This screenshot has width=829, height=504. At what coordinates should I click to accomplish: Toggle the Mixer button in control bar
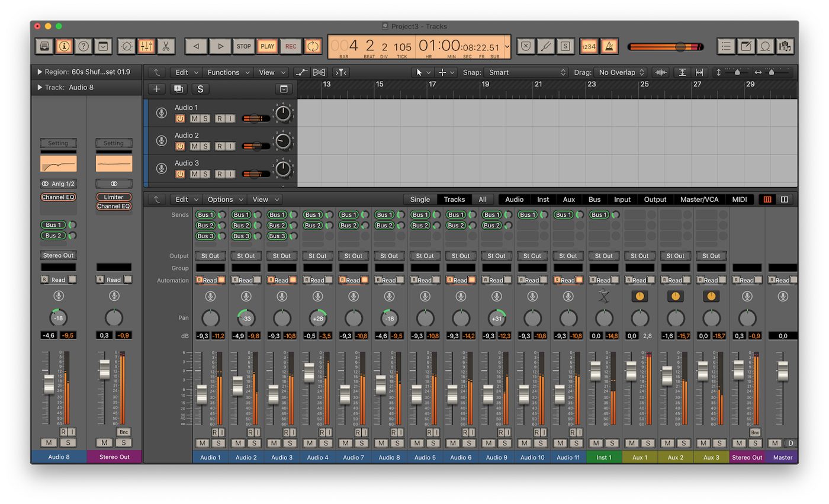pos(146,46)
